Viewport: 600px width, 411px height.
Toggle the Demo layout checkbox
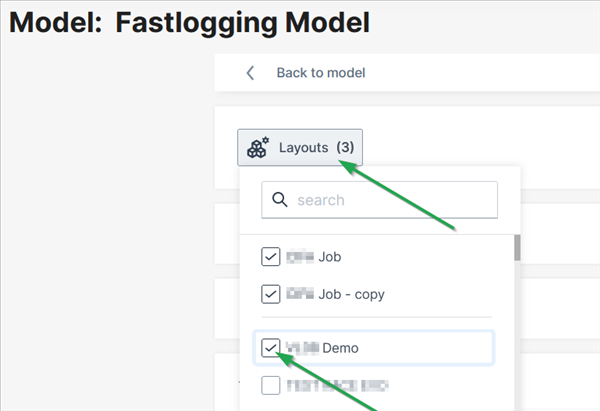point(271,348)
